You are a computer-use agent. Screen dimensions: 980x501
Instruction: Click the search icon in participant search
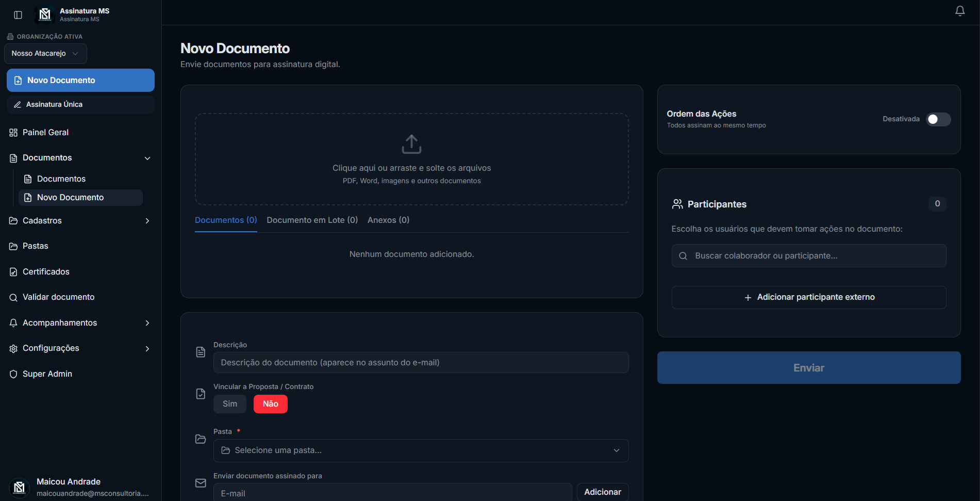tap(683, 256)
